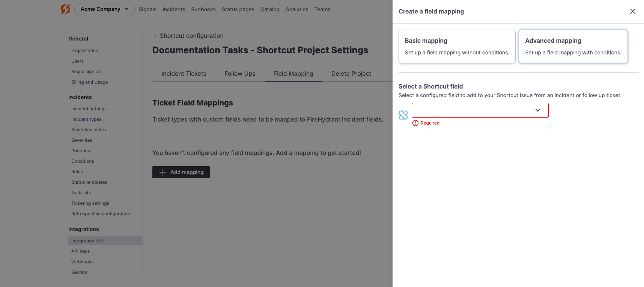Open Retrospective configuration in the sidebar
This screenshot has height=287, width=644.
pos(101,214)
